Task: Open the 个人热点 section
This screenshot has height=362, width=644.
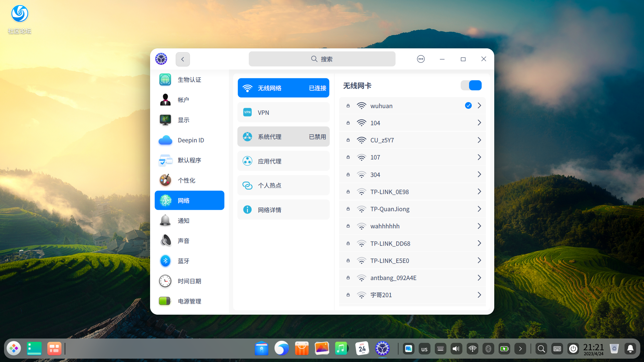Action: pyautogui.click(x=283, y=185)
